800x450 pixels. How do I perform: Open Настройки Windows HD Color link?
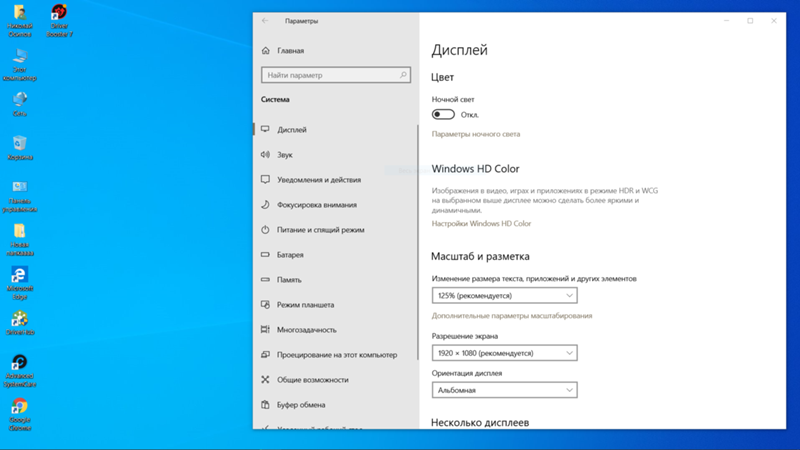481,223
